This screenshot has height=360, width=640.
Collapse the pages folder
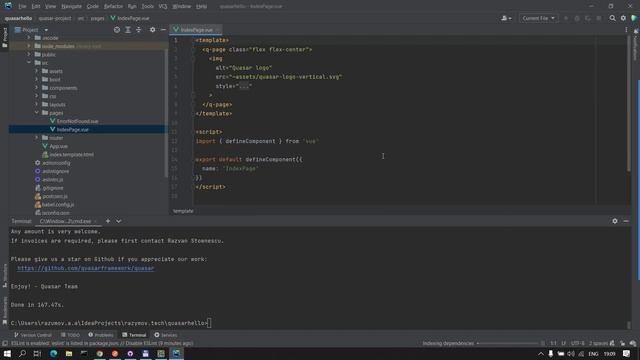36,113
